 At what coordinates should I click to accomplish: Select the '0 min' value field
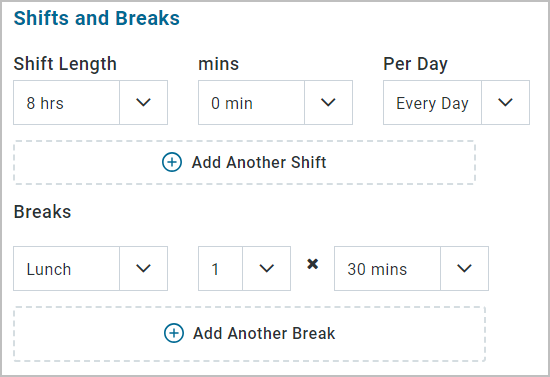[x=251, y=102]
